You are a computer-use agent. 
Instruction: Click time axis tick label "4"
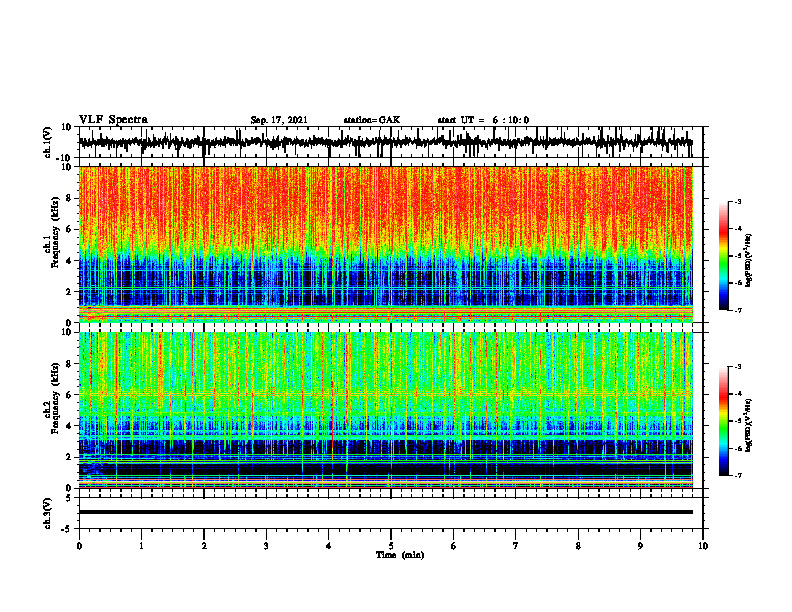click(329, 546)
